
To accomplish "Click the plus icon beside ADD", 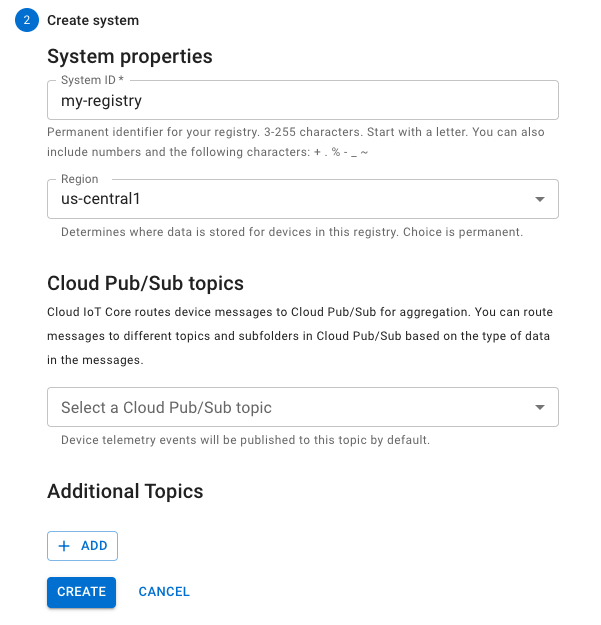I will pyautogui.click(x=65, y=546).
